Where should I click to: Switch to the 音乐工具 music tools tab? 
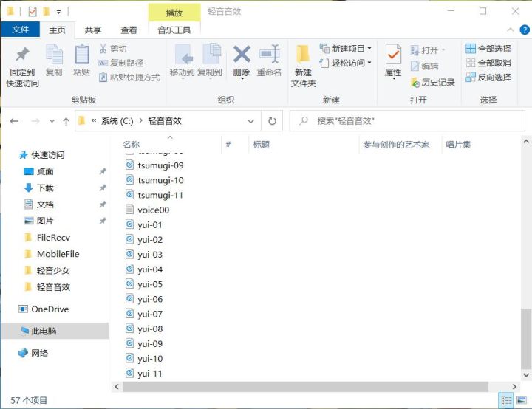click(174, 30)
